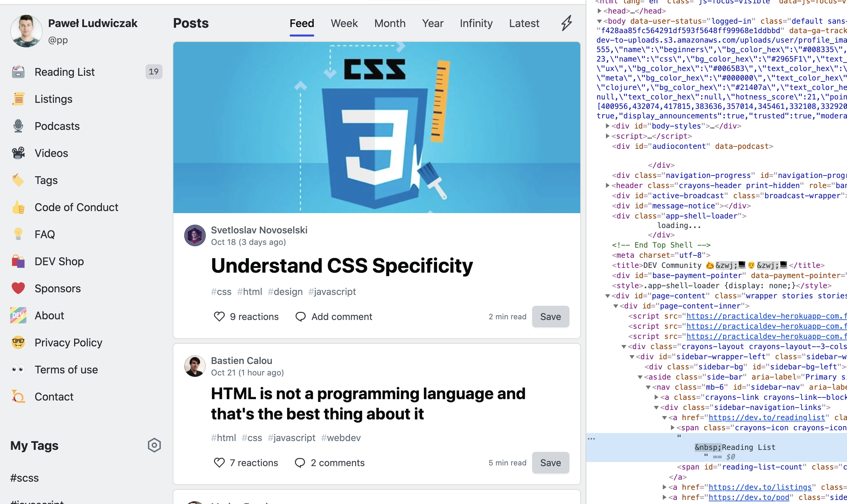Open My Tags settings hexagon icon
This screenshot has width=847, height=504.
[x=154, y=445]
